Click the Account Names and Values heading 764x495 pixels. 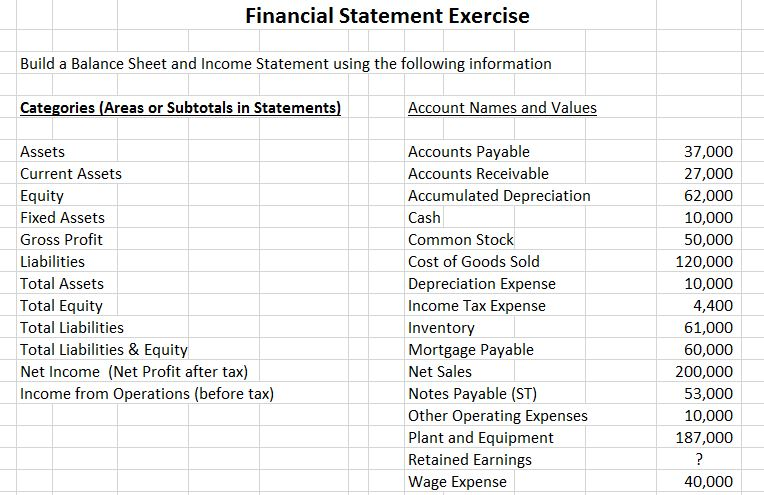click(x=502, y=108)
